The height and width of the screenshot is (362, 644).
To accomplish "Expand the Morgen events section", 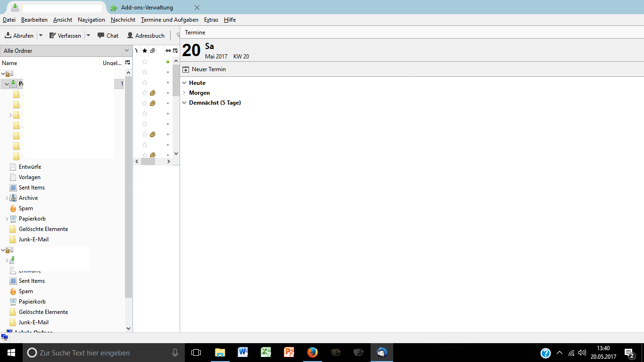I will click(x=184, y=93).
